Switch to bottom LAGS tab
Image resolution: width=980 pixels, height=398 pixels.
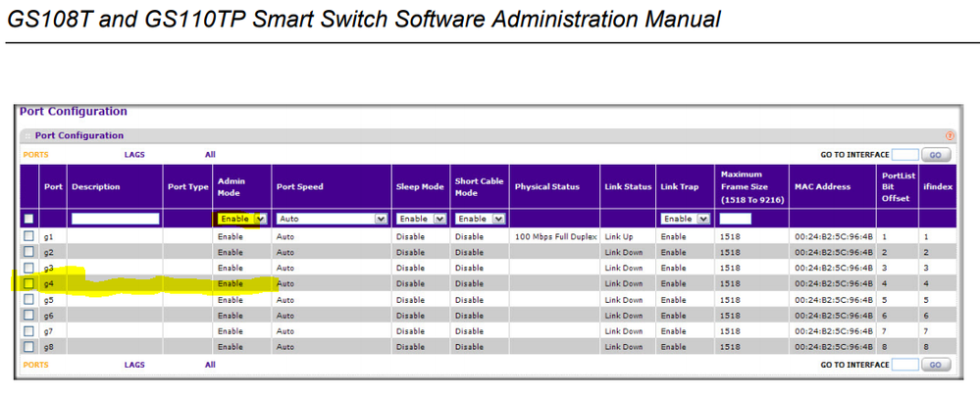tap(134, 365)
